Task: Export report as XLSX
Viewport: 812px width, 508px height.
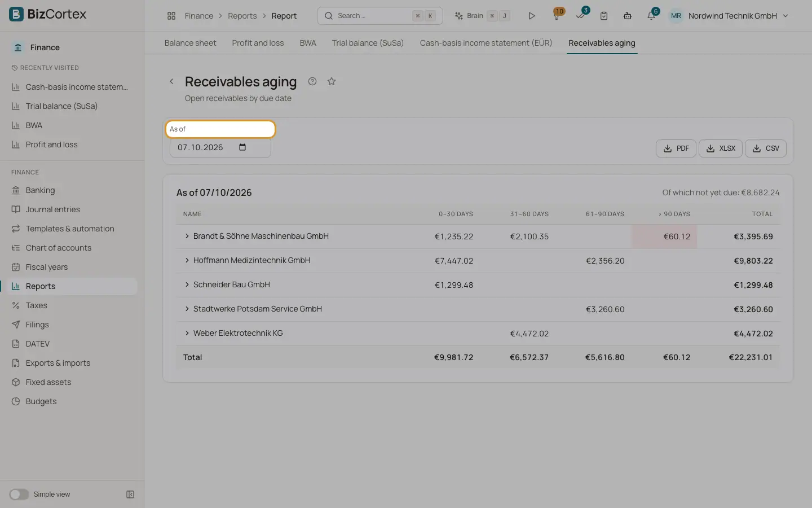Action: point(721,148)
